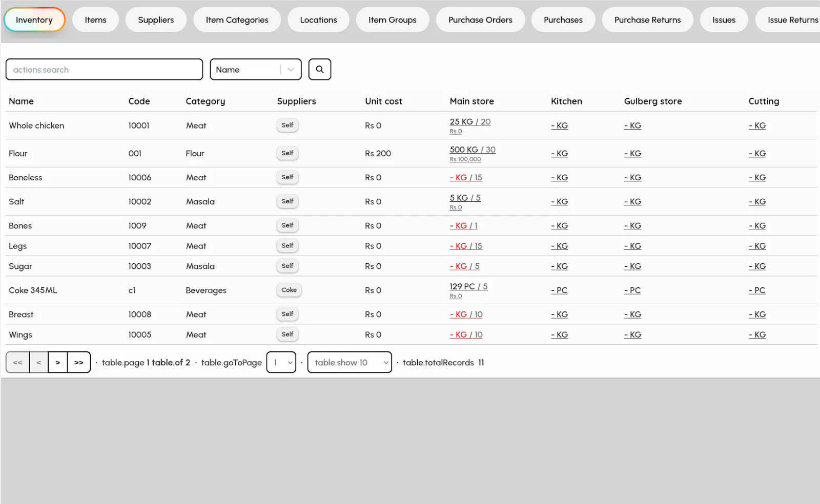Viewport: 820px width, 504px height.
Task: Open Sugar main store - KG / 5 link
Action: pyautogui.click(x=464, y=266)
